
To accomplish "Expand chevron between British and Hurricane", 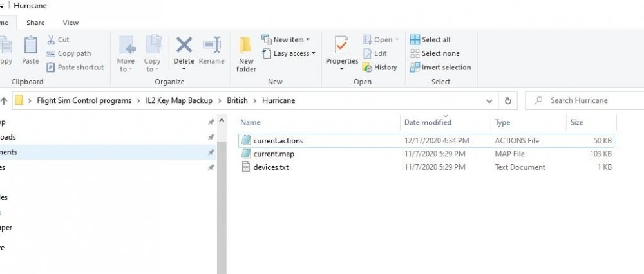I will click(255, 100).
